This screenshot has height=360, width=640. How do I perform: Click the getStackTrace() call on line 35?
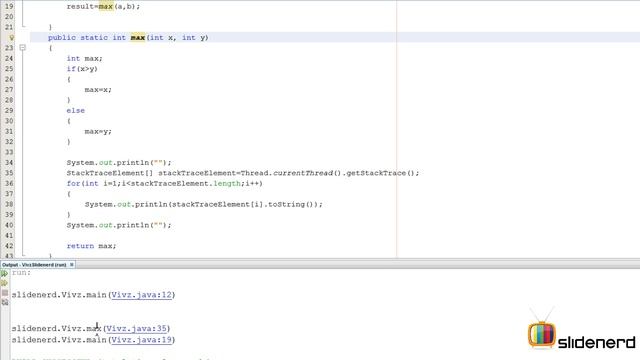tap(382, 173)
